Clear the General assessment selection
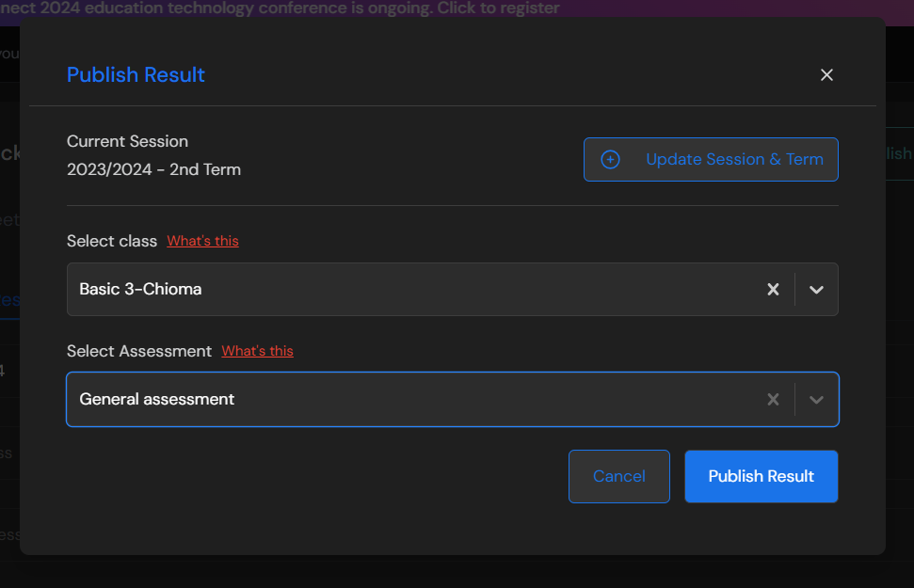Viewport: 914px width, 588px height. pos(773,400)
